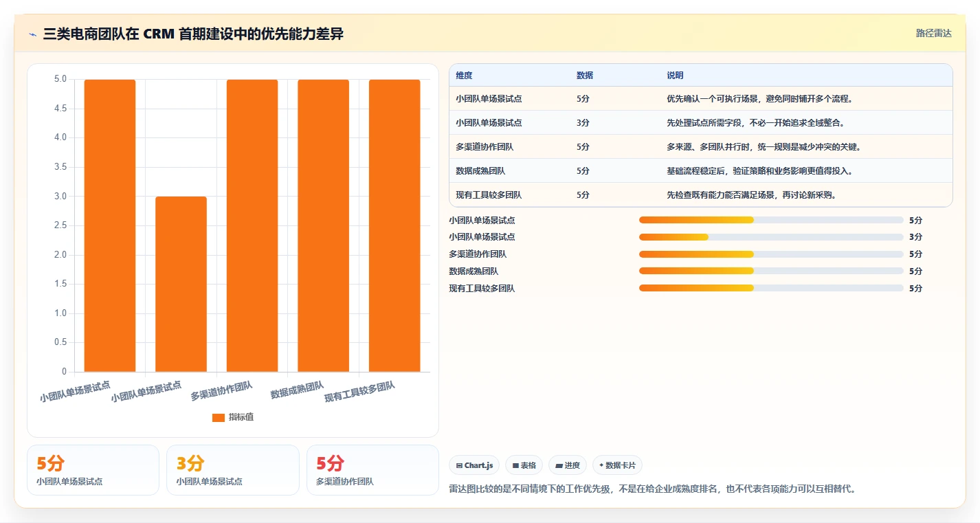Click the description starting 基础流程稳定后
The height and width of the screenshot is (523, 980).
tap(759, 171)
